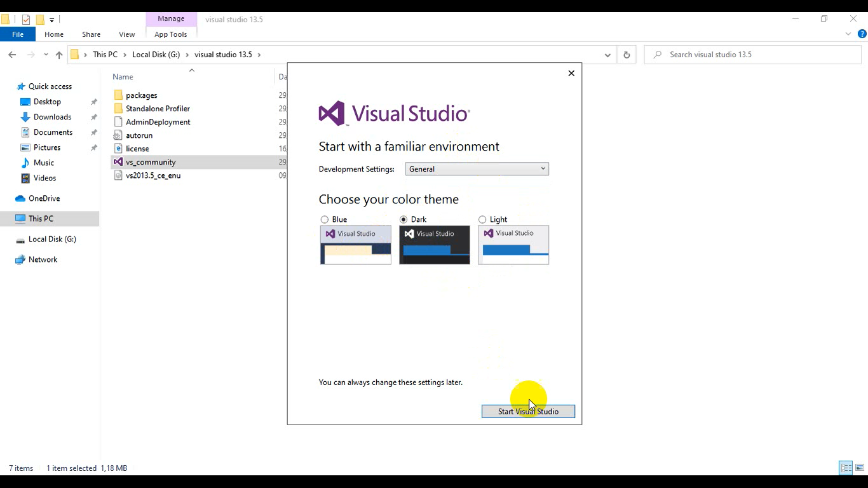Select the Standalone Profiler folder
This screenshot has height=488, width=868.
(x=158, y=109)
